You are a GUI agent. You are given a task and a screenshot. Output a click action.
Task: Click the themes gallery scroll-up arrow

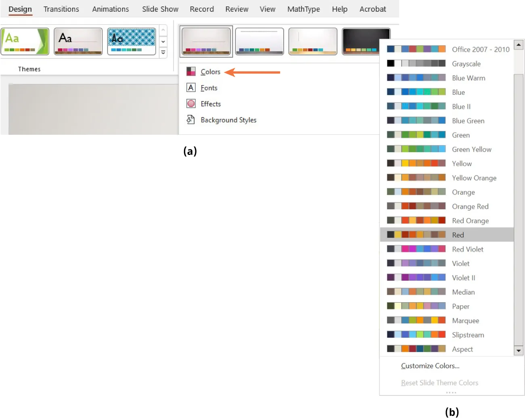click(163, 30)
